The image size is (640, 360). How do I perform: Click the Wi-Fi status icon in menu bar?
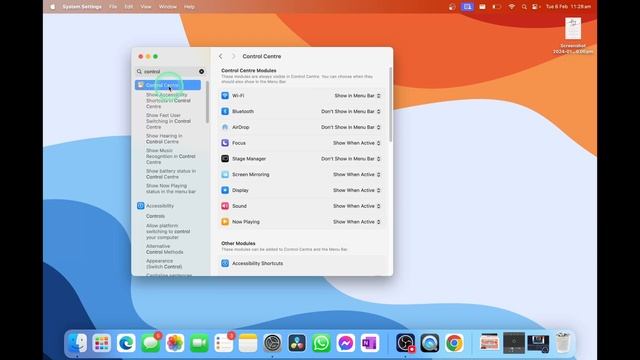pos(511,7)
